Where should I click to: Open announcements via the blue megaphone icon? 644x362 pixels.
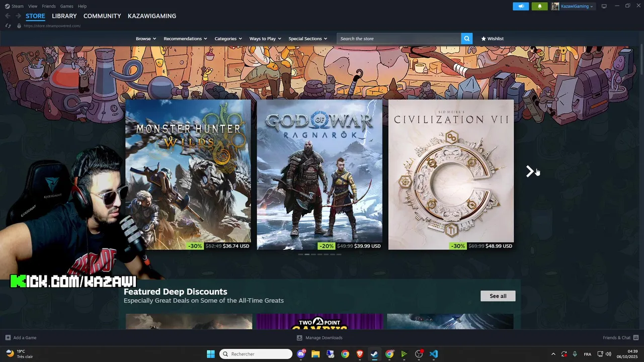tap(521, 6)
